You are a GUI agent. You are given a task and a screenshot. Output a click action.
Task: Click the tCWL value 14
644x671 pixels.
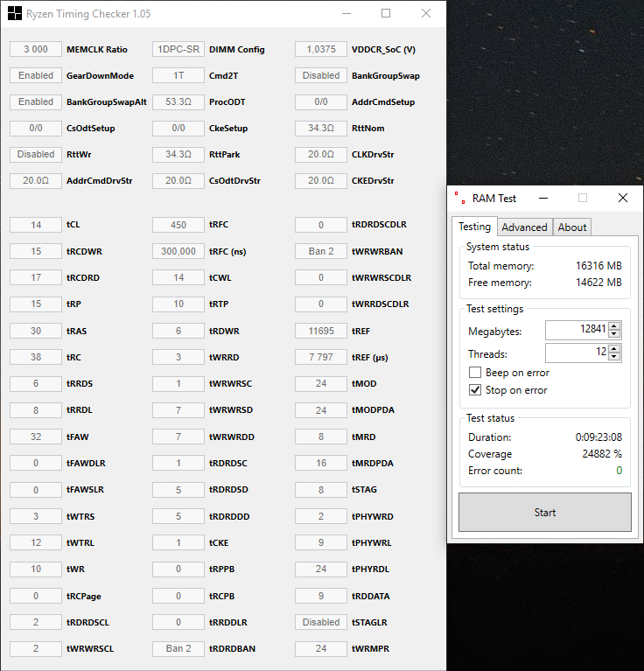pyautogui.click(x=178, y=277)
